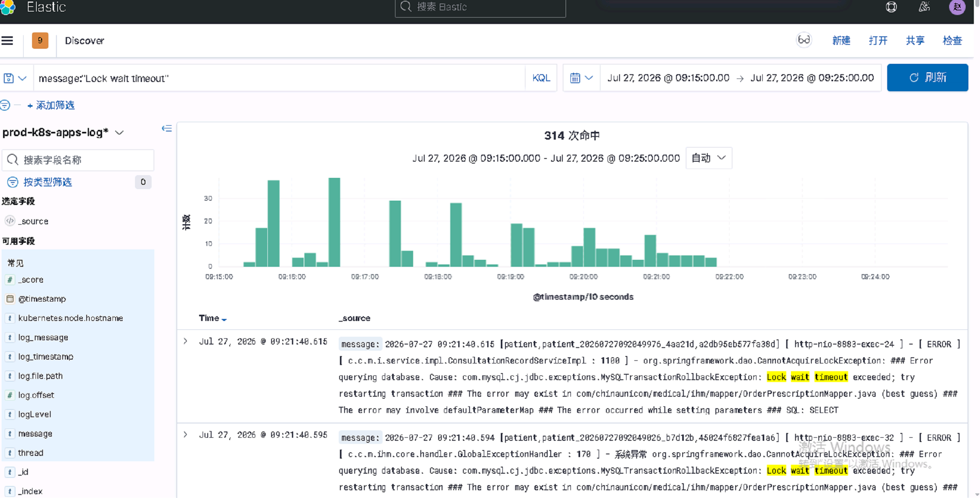Switch the query language via KQL

tap(541, 78)
